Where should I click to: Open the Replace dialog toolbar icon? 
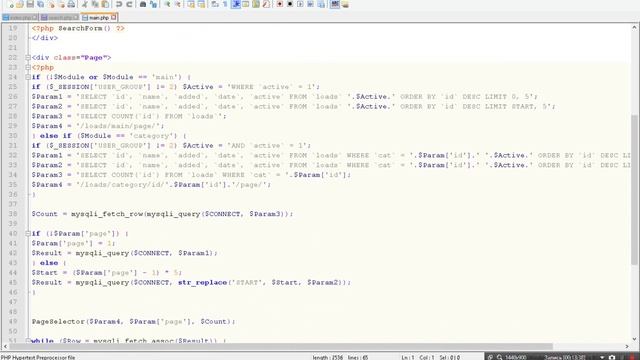point(153,4)
